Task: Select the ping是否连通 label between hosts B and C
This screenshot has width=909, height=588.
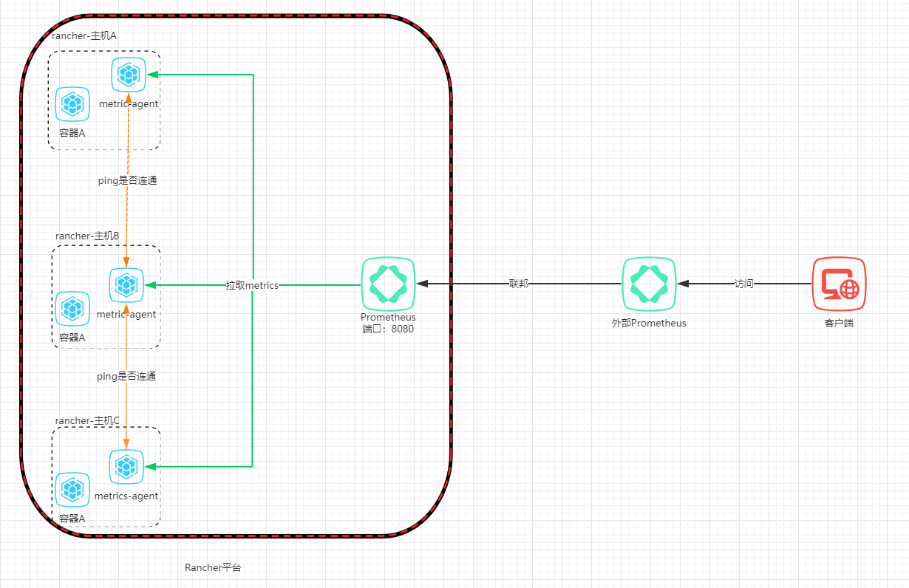Action: pyautogui.click(x=126, y=376)
